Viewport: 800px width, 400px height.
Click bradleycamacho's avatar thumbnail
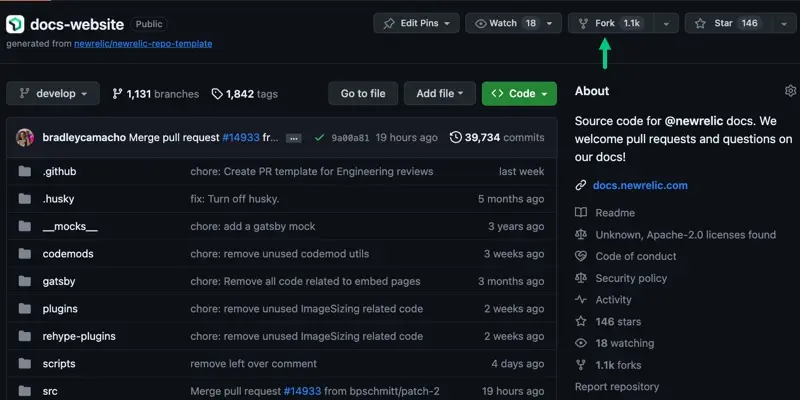pos(25,137)
